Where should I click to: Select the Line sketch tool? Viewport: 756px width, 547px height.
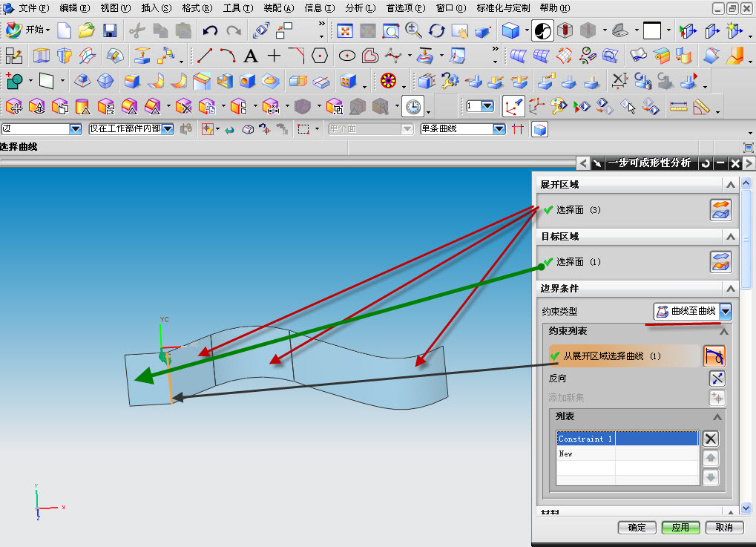205,56
